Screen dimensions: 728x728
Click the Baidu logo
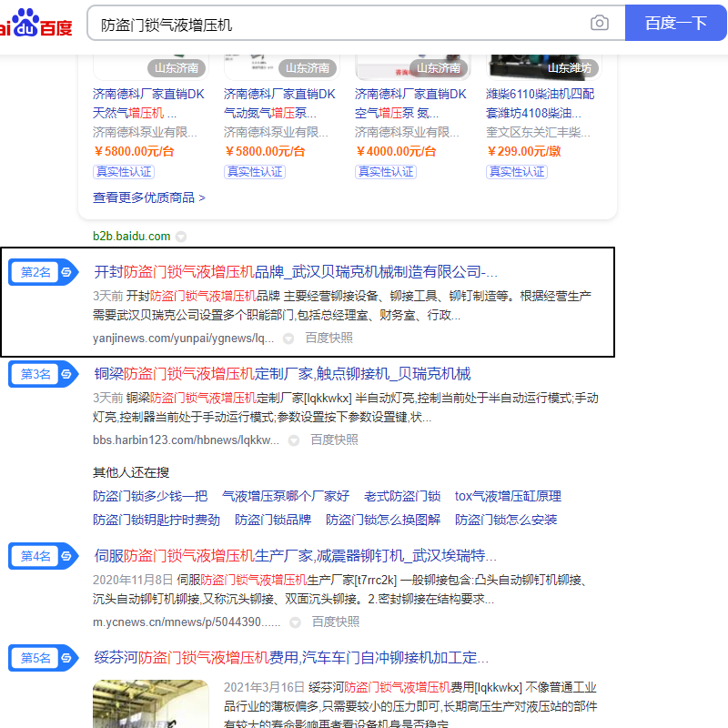(36, 23)
